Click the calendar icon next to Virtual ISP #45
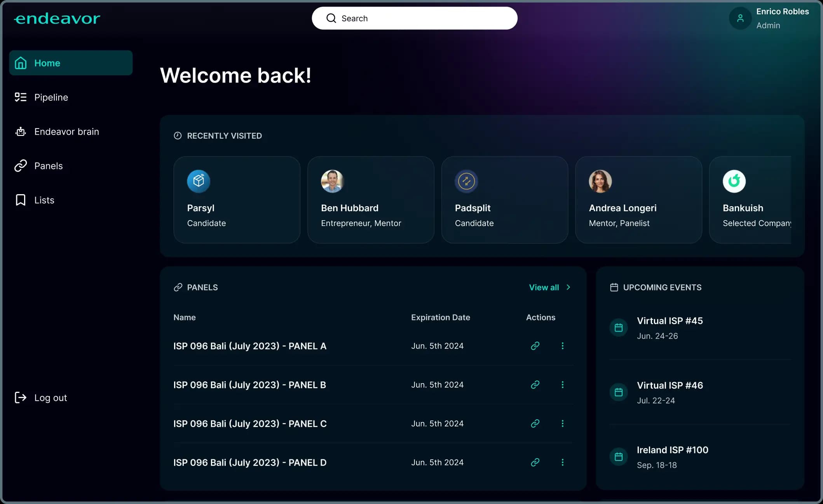 [618, 327]
